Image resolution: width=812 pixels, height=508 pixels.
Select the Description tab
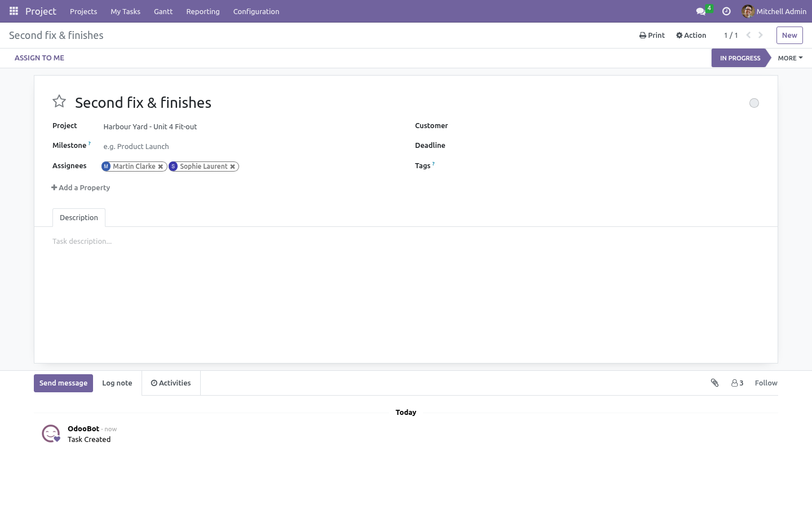tap(79, 218)
